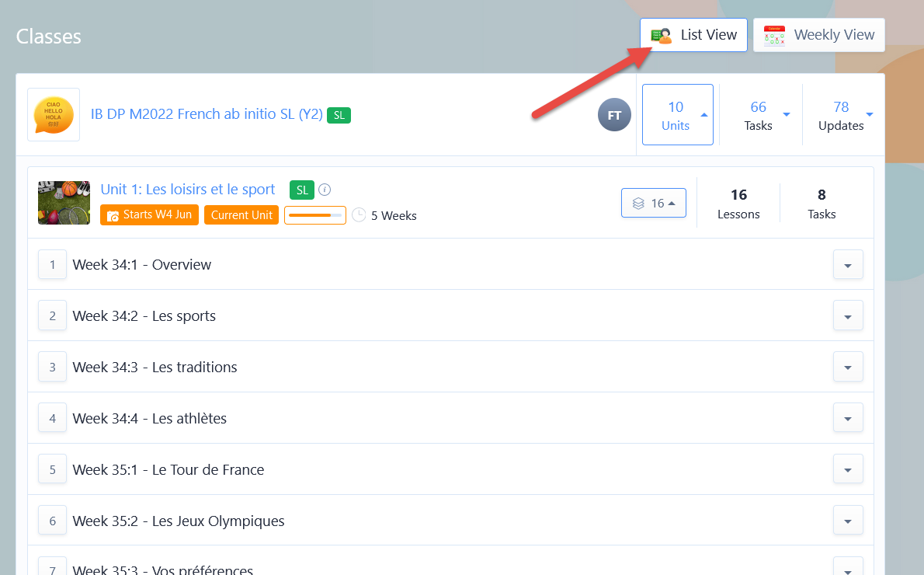Open the French ab initio class icon
This screenshot has height=575, width=924.
click(54, 114)
